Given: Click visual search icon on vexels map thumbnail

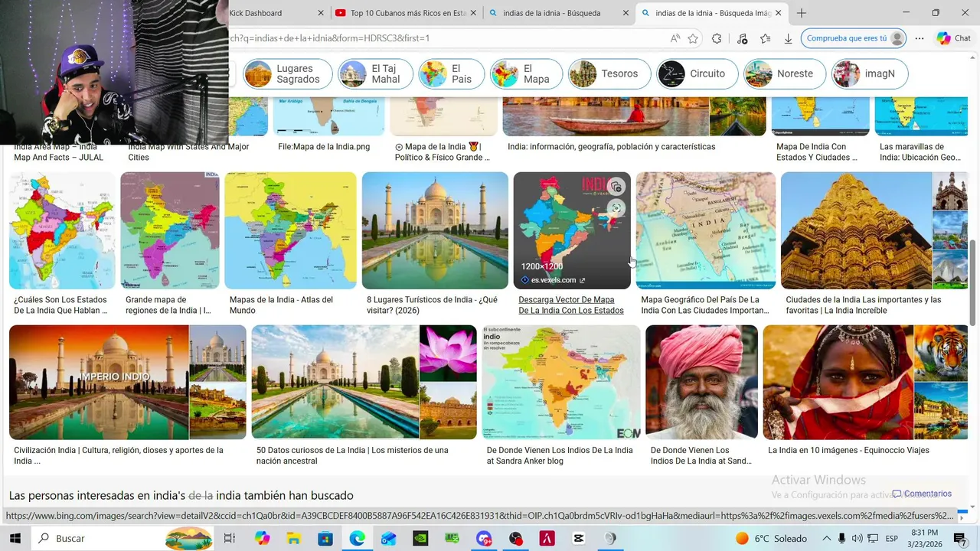Looking at the screenshot, I should [x=616, y=208].
